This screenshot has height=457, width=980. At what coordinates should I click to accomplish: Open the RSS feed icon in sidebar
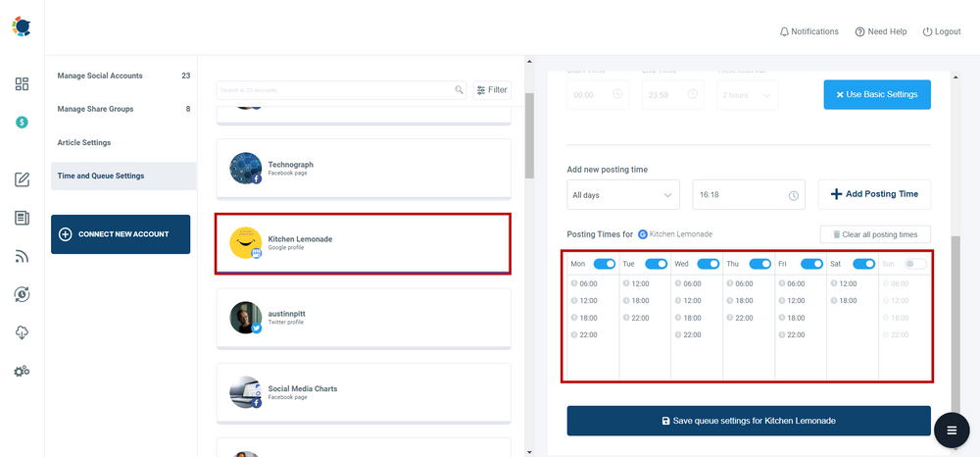pyautogui.click(x=22, y=257)
